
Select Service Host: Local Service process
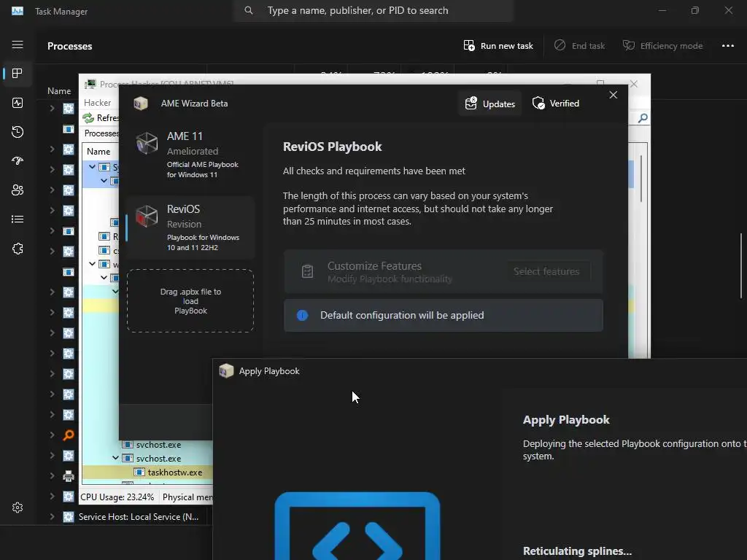click(x=138, y=517)
